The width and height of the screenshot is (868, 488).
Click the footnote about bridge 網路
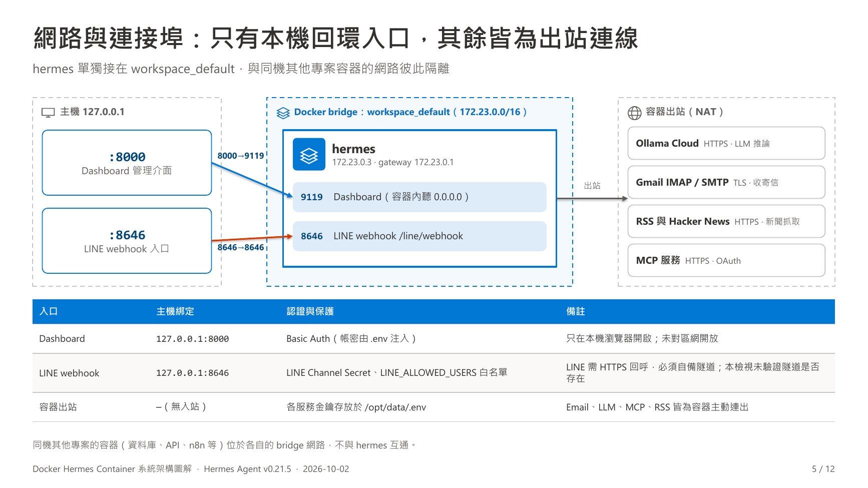(x=224, y=445)
